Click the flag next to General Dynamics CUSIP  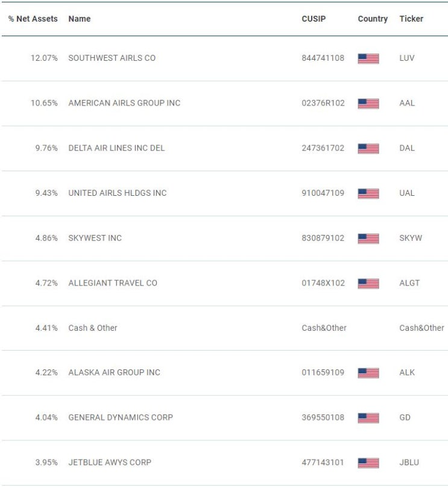point(368,418)
